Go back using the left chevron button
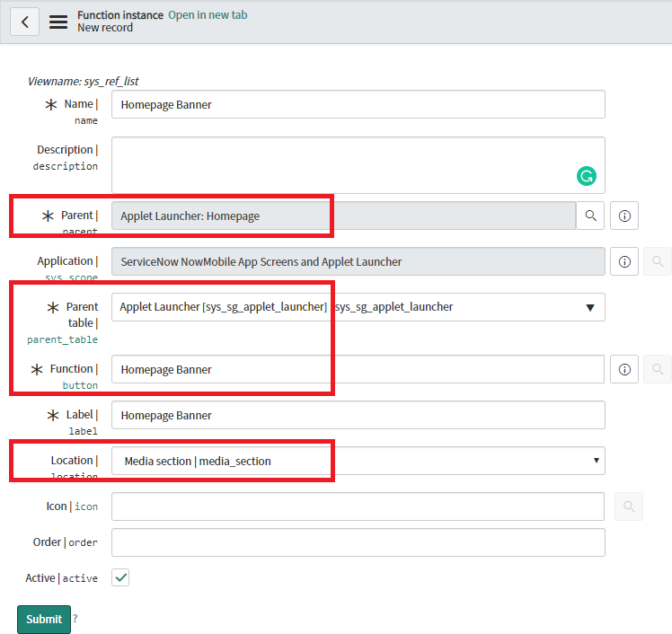The image size is (672, 634). [x=24, y=22]
